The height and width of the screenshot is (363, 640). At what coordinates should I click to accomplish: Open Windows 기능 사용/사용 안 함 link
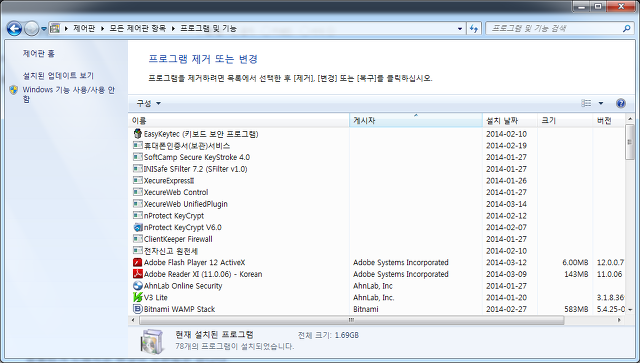tap(69, 94)
